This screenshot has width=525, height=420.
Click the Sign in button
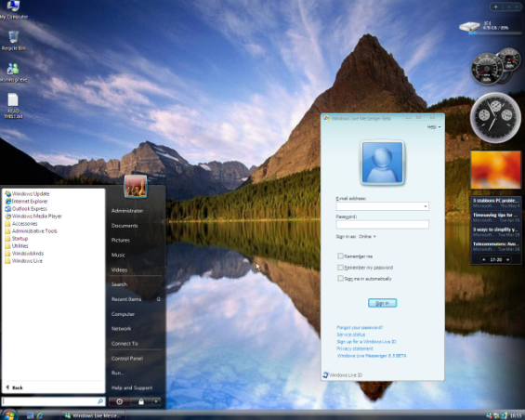(382, 303)
